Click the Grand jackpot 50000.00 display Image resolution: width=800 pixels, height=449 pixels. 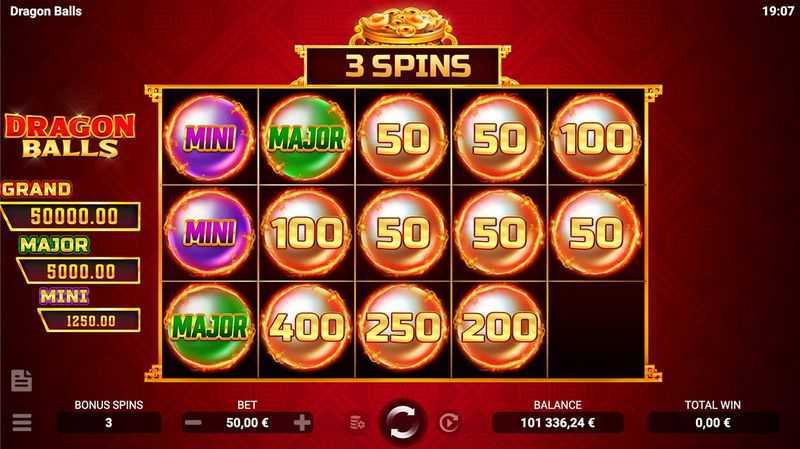click(x=70, y=216)
